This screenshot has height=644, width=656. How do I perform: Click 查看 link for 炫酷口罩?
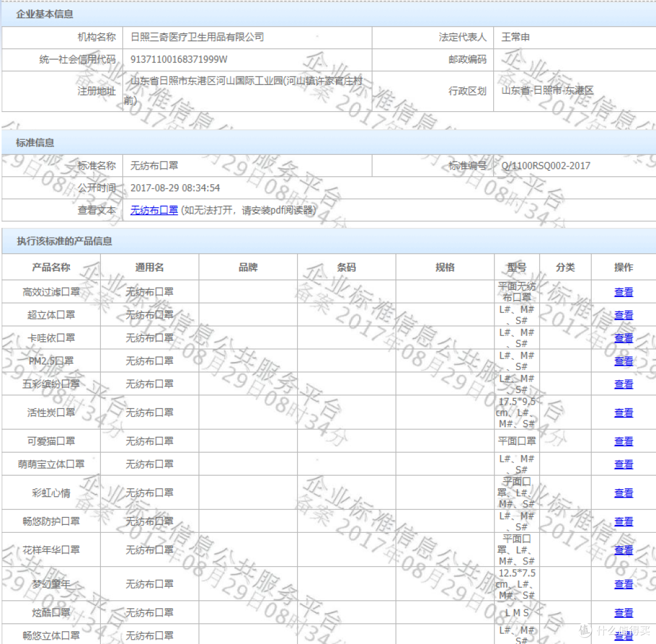(x=623, y=612)
